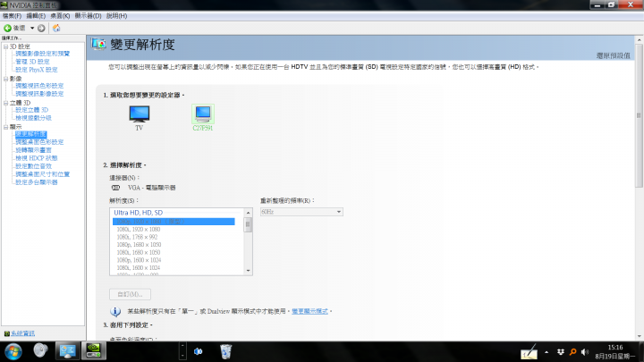Open 調整視訊影像設定 page

[39, 94]
